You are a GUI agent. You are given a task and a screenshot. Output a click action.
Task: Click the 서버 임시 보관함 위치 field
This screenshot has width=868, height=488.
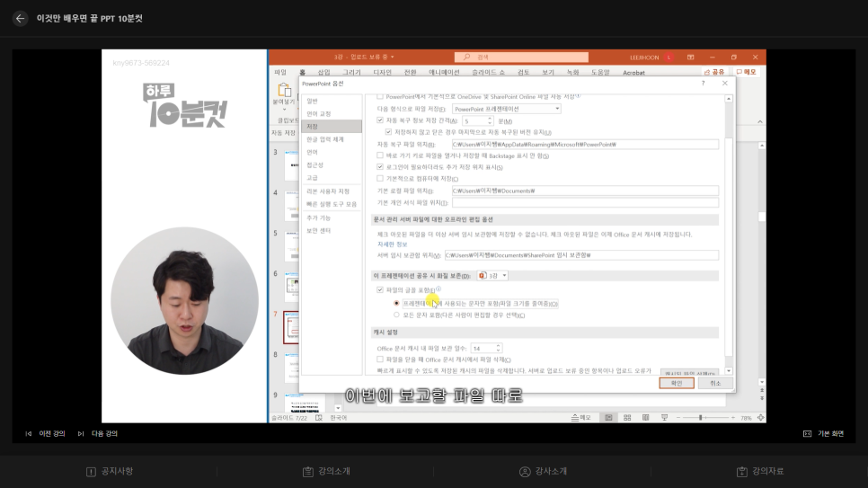click(581, 255)
